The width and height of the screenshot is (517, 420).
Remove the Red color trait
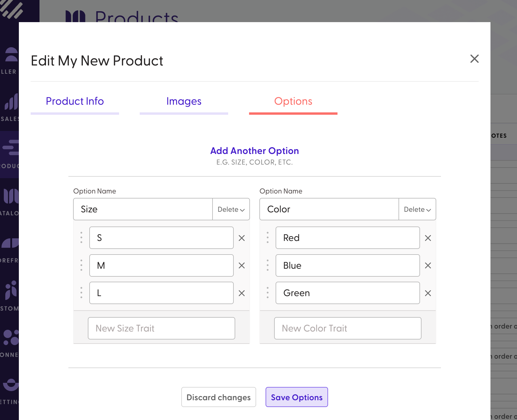point(428,238)
